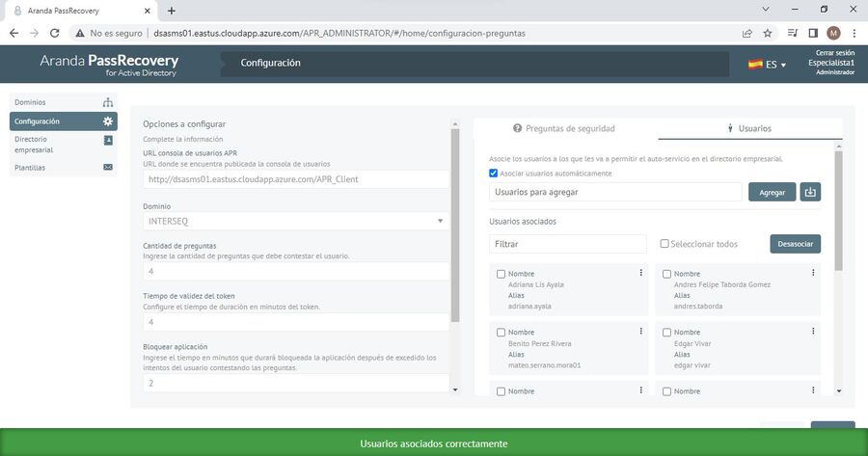
Task: Click the Bloquear aplicación minutes field
Action: click(296, 383)
